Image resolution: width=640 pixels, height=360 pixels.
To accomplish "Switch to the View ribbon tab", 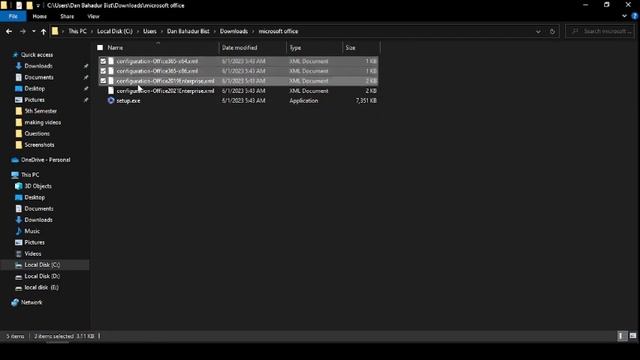I will [x=93, y=16].
